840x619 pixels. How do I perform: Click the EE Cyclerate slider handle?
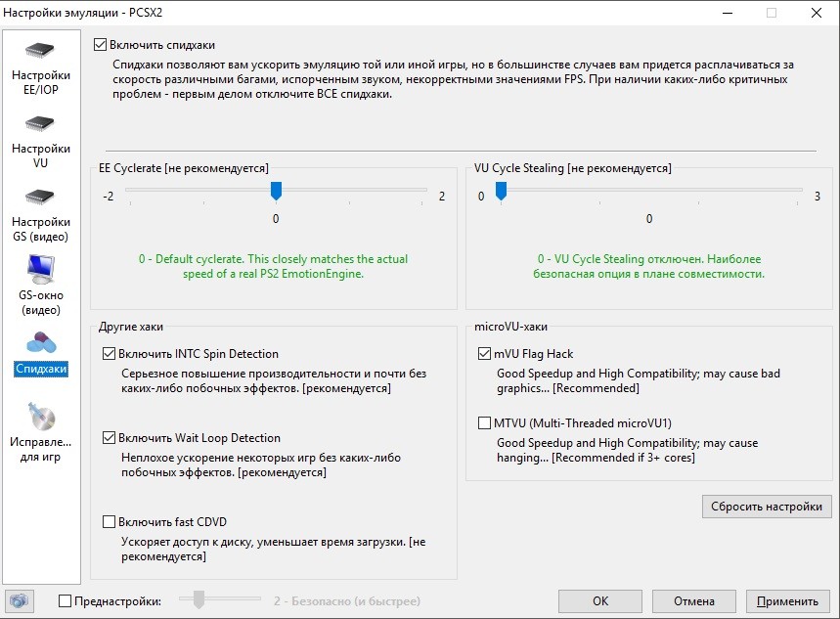coord(276,191)
